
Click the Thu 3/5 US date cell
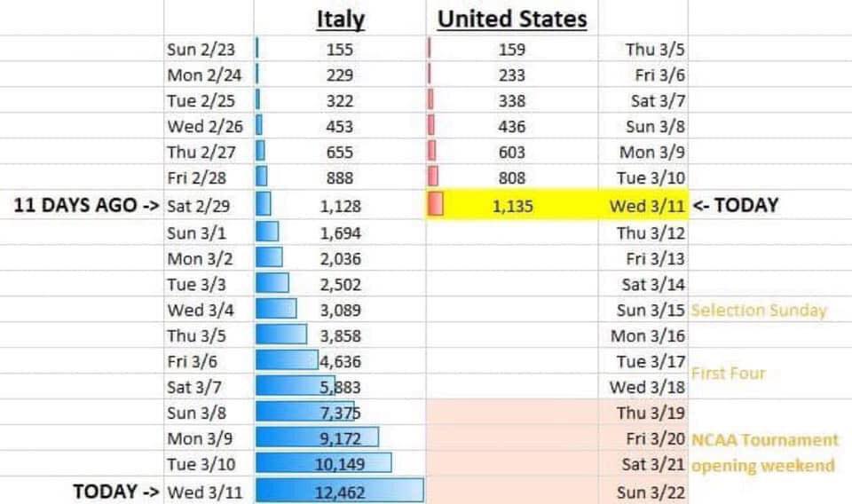click(643, 49)
